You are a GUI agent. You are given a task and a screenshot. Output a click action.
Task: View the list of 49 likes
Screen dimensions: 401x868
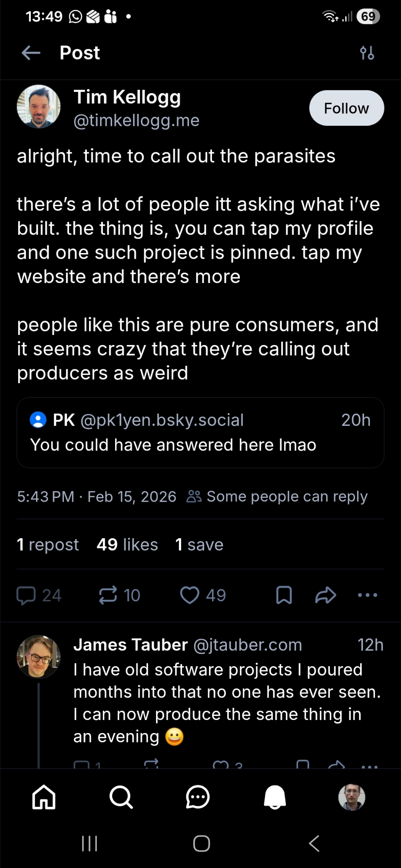coord(127,545)
